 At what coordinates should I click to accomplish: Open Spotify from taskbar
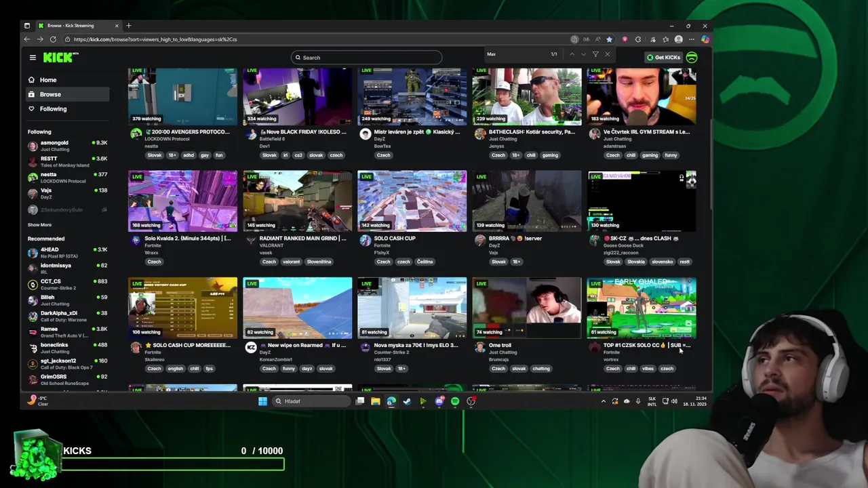455,401
